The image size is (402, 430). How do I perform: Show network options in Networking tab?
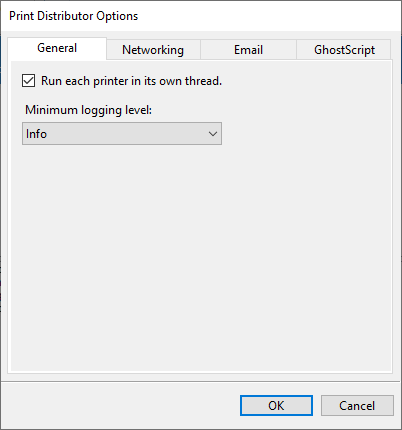[153, 50]
